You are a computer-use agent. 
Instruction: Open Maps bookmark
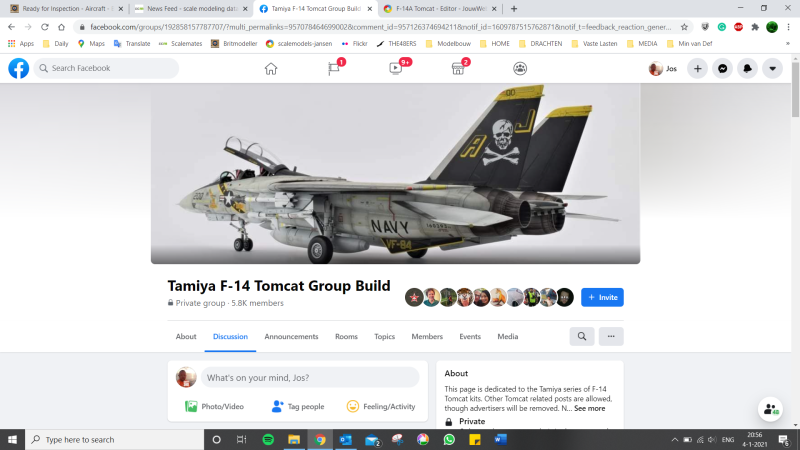91,44
